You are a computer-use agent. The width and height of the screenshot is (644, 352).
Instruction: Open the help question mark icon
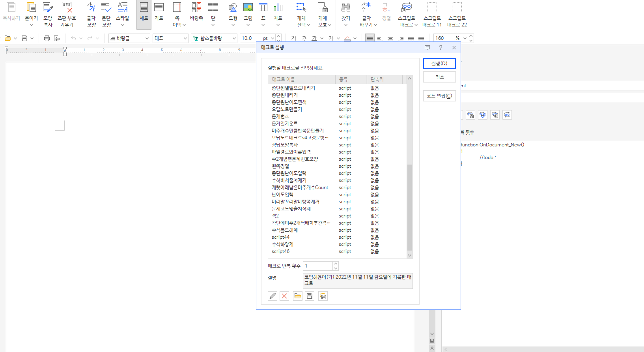pos(441,47)
